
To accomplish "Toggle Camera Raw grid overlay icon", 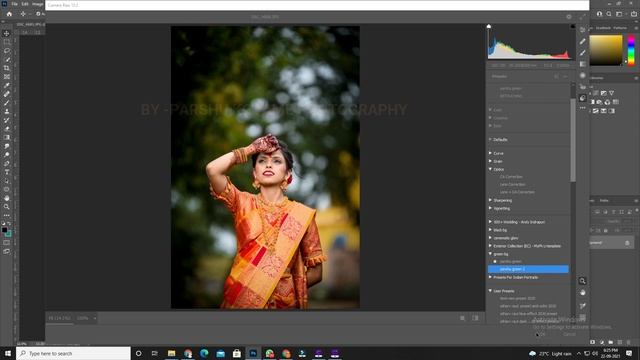I will 582,318.
